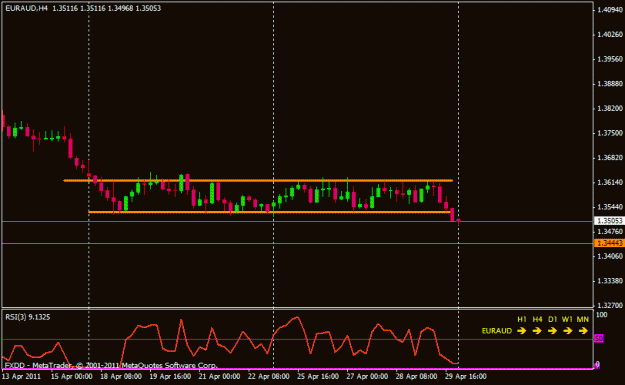Click the 1.34760 price scale label
Viewport: 625px width, 385px height.
[610, 232]
